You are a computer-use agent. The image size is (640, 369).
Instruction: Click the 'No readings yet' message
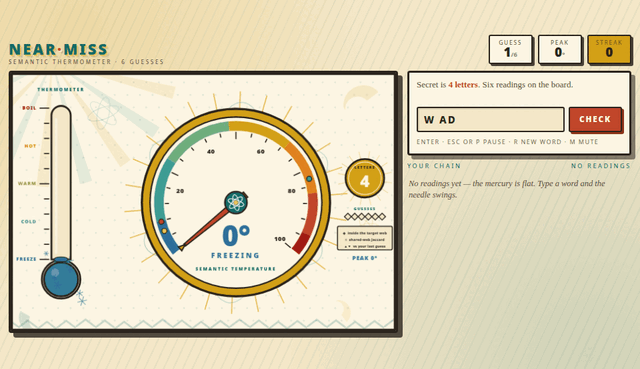[x=507, y=189]
